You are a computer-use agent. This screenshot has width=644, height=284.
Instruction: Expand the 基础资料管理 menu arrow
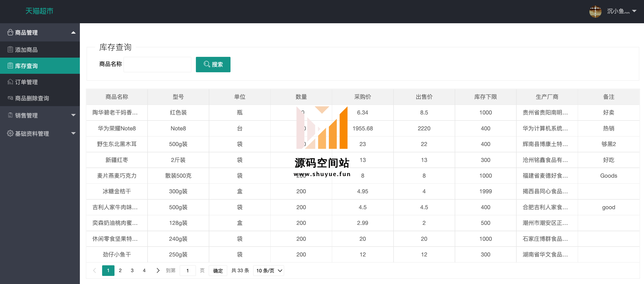pyautogui.click(x=73, y=133)
